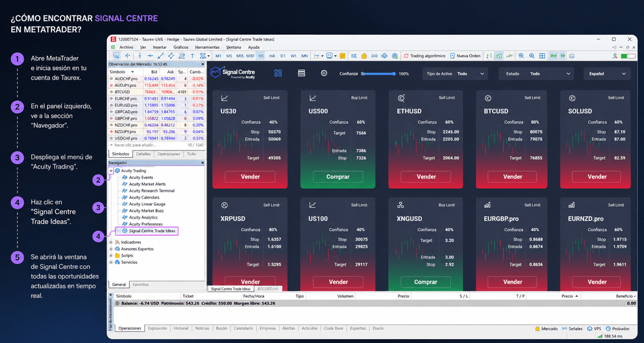Switch to the Detalles tab
This screenshot has width=644, height=343.
tap(144, 154)
